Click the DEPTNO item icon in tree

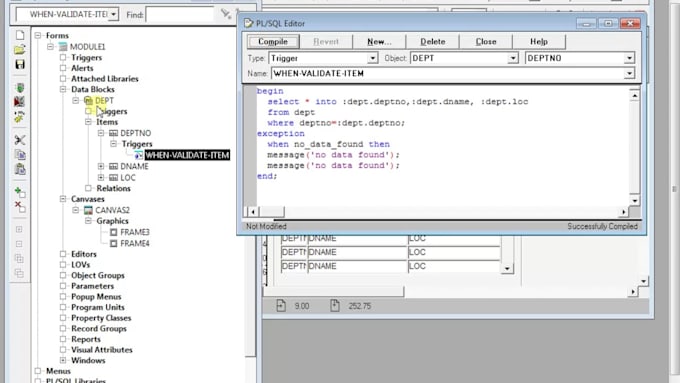click(x=113, y=133)
